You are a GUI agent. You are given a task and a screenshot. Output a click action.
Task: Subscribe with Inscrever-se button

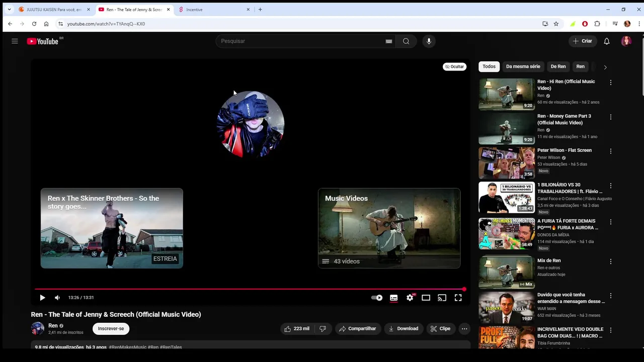pyautogui.click(x=111, y=329)
